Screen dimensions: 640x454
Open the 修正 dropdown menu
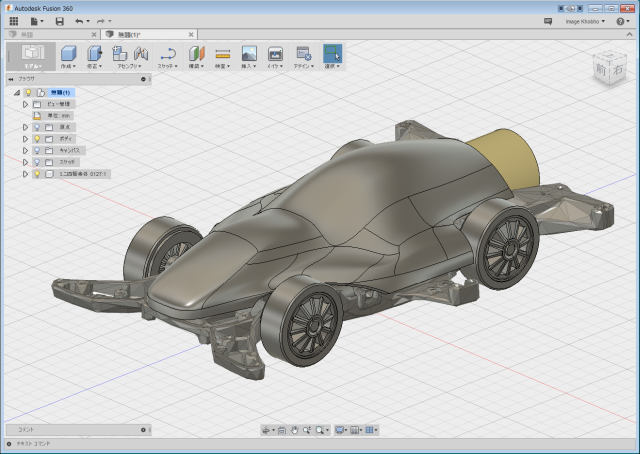(x=94, y=66)
